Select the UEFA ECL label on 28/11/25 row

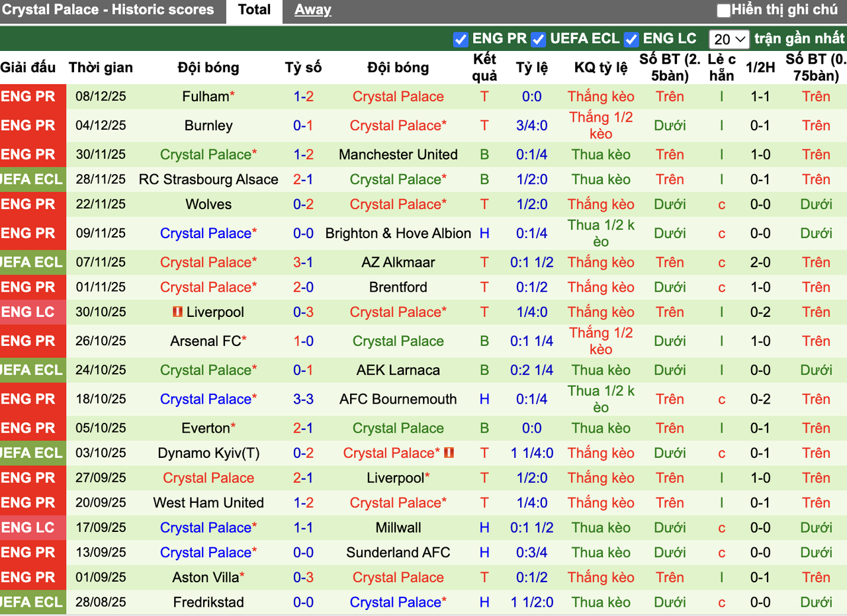33,180
